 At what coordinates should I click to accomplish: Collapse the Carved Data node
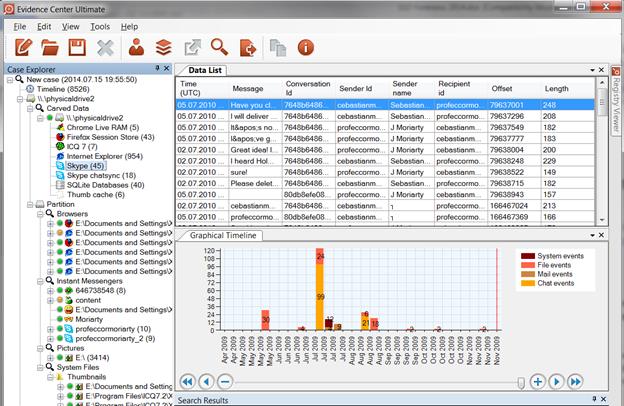30,108
